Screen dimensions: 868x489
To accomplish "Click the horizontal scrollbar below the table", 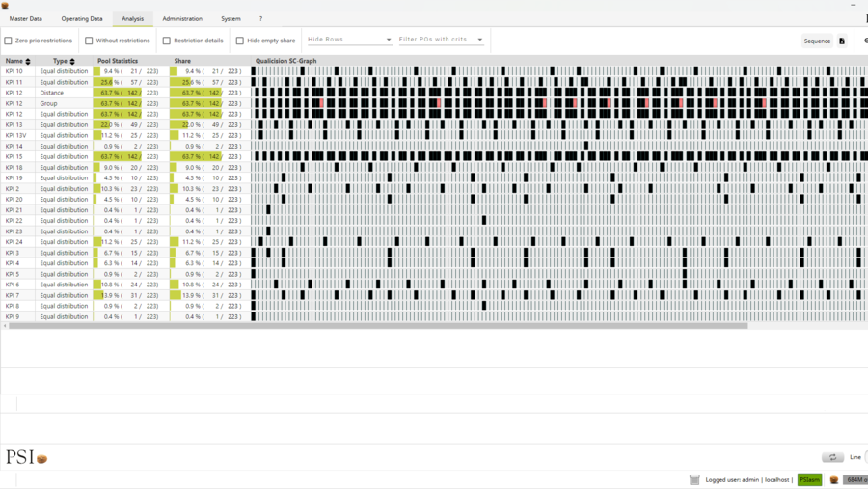I will tap(378, 326).
